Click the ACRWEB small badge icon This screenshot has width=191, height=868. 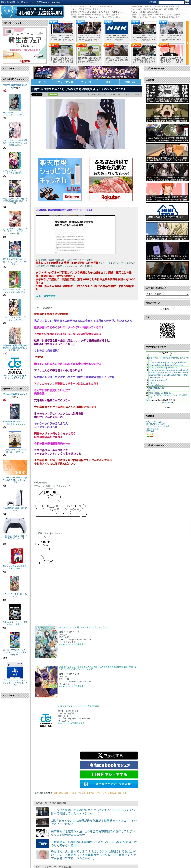point(167,407)
